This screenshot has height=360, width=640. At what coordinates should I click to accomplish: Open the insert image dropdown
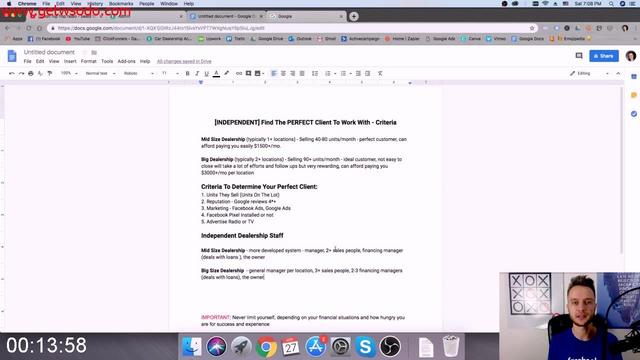click(259, 73)
